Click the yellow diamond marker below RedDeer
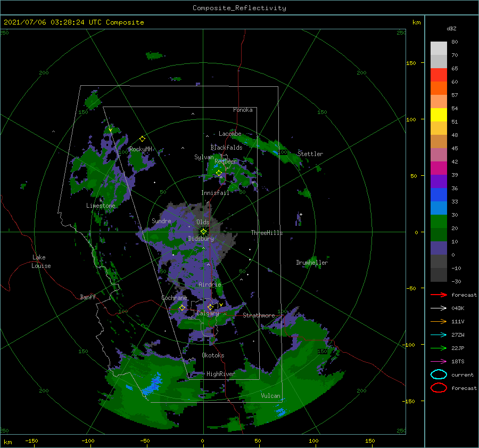 click(219, 173)
